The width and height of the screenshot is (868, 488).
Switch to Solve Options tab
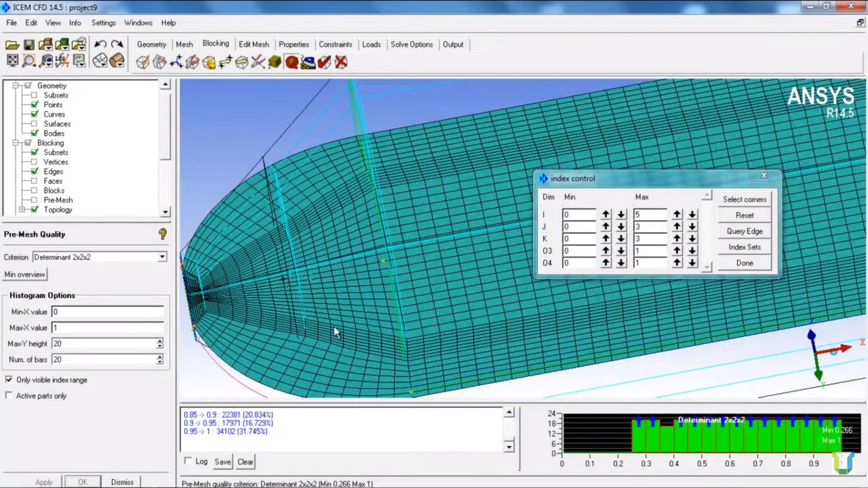click(412, 44)
